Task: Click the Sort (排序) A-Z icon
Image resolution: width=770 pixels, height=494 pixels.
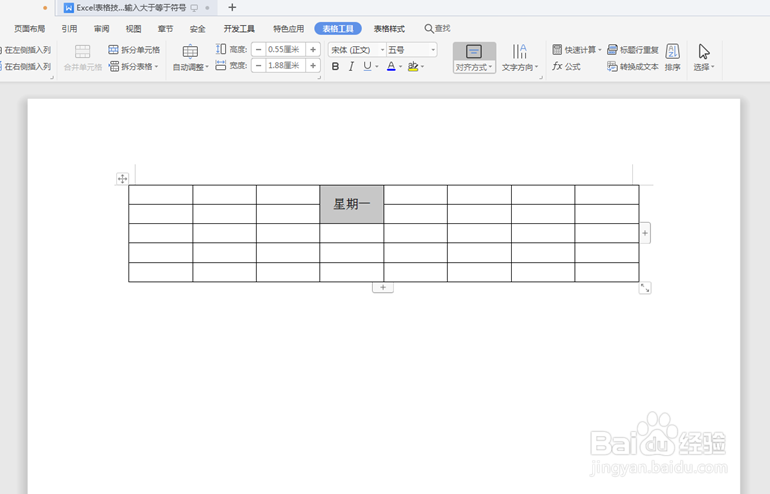Action: pos(673,52)
